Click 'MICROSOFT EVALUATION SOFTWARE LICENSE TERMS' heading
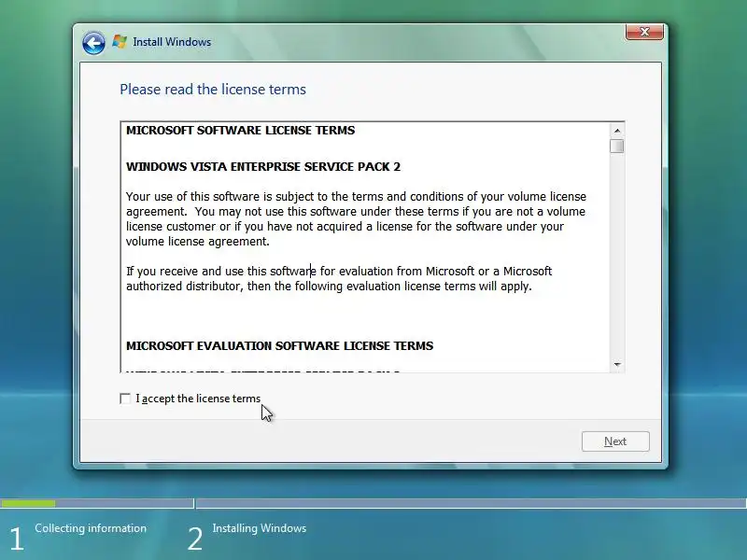The width and height of the screenshot is (747, 560). pos(279,345)
